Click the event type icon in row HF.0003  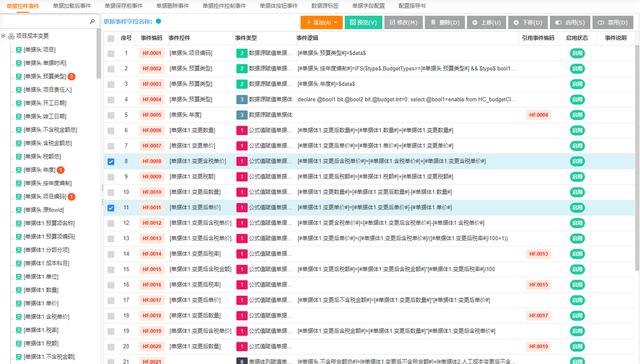click(x=242, y=84)
